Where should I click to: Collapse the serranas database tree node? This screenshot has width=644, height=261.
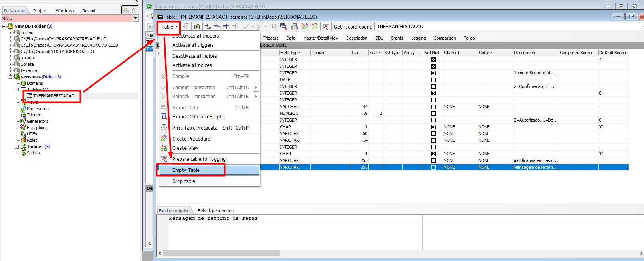point(11,77)
